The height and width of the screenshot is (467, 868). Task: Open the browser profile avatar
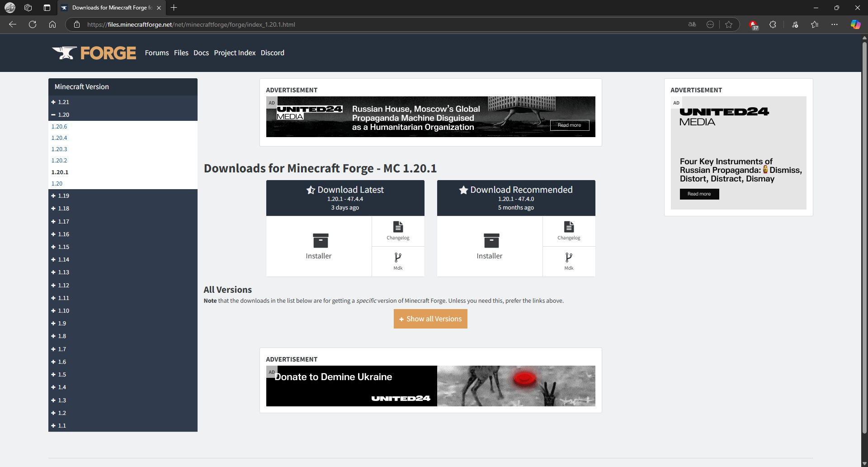tap(10, 8)
